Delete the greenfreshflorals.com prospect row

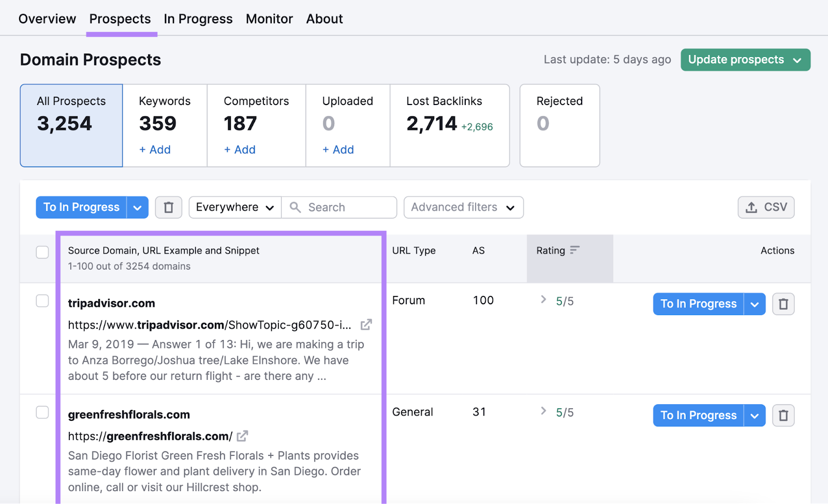tap(783, 416)
